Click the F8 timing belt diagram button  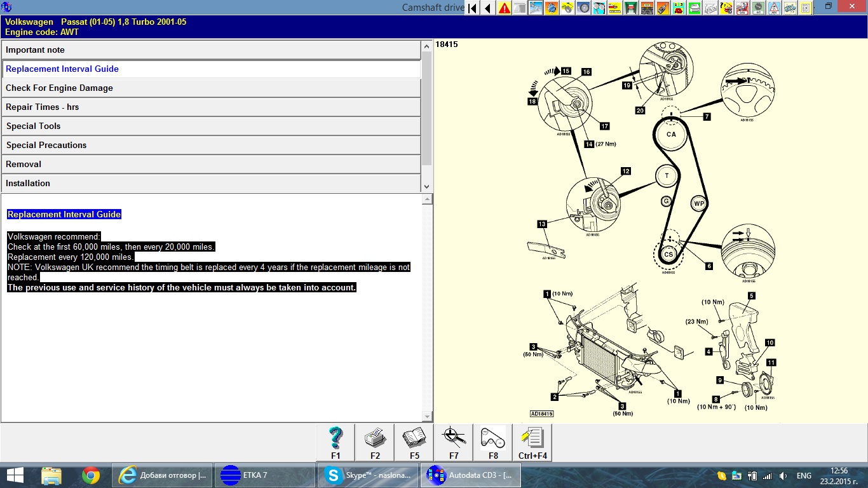coord(493,442)
